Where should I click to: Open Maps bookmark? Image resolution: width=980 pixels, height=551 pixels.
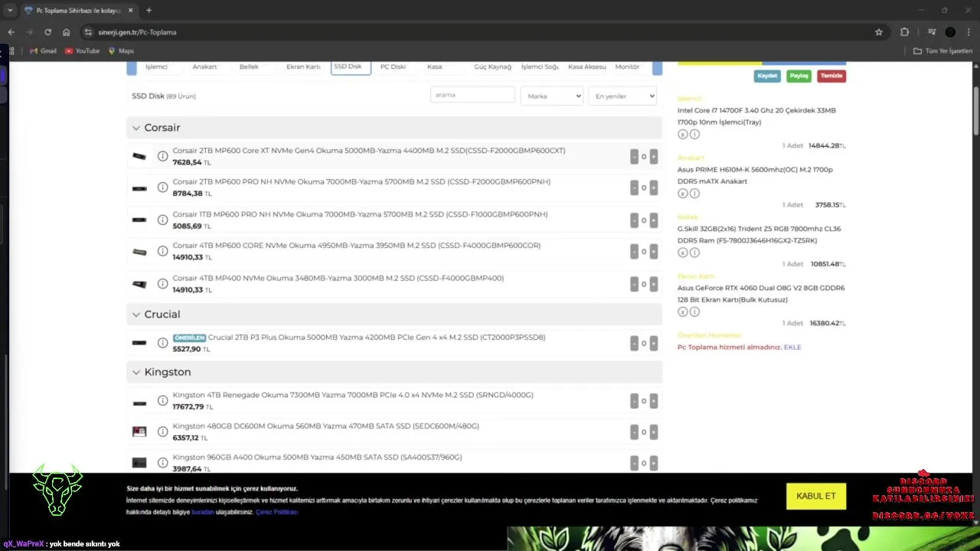click(x=121, y=51)
